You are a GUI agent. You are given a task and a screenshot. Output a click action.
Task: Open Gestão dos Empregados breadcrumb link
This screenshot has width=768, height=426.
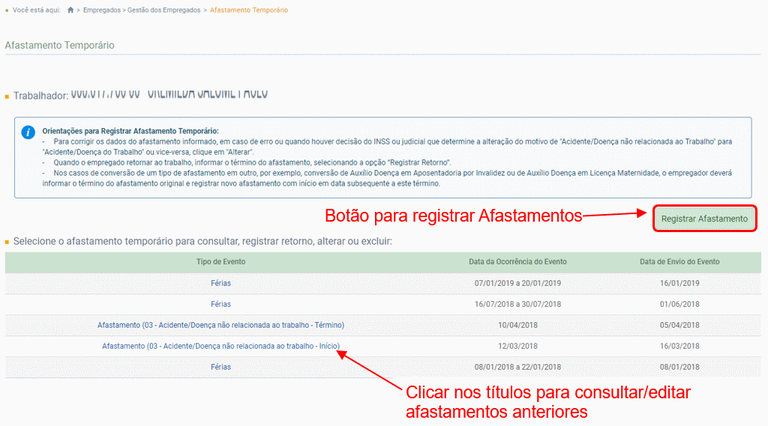pyautogui.click(x=164, y=10)
